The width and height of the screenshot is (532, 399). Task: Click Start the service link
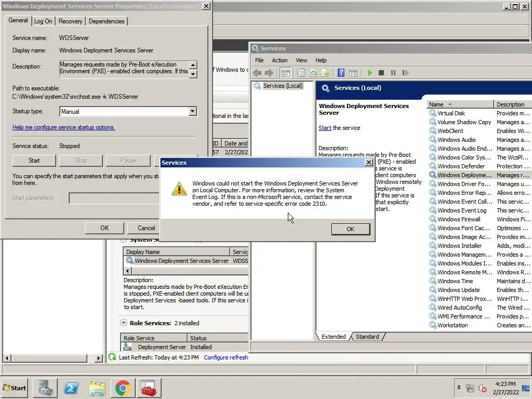click(325, 128)
